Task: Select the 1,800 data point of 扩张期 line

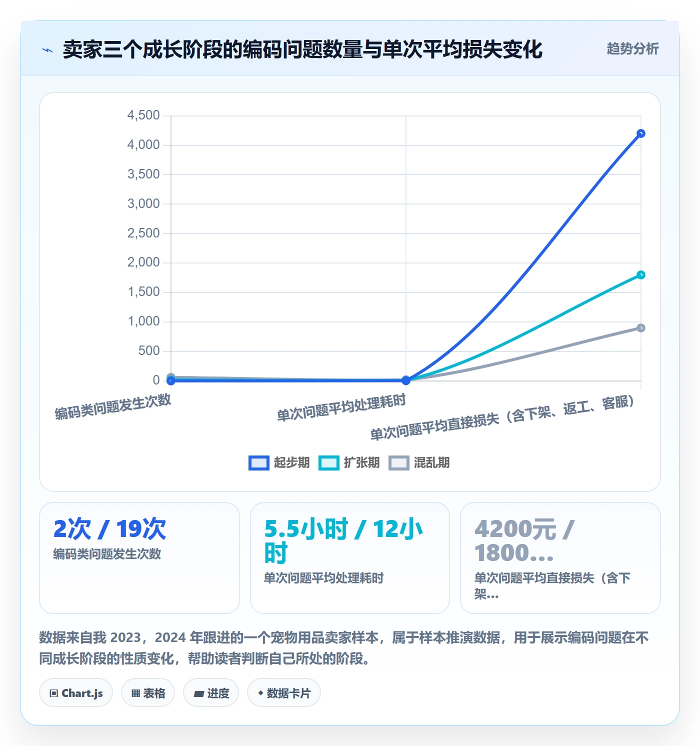Action: click(x=641, y=275)
